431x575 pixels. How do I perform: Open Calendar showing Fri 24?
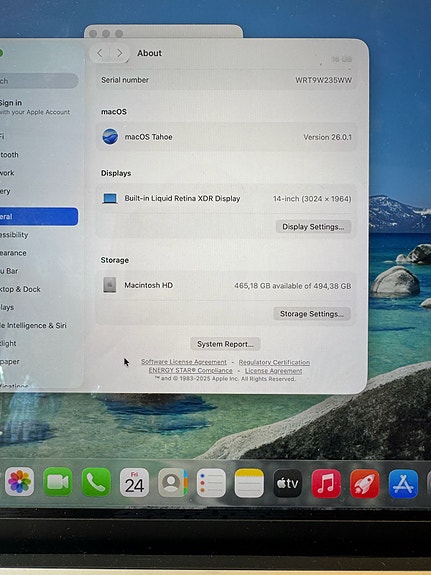(x=134, y=482)
